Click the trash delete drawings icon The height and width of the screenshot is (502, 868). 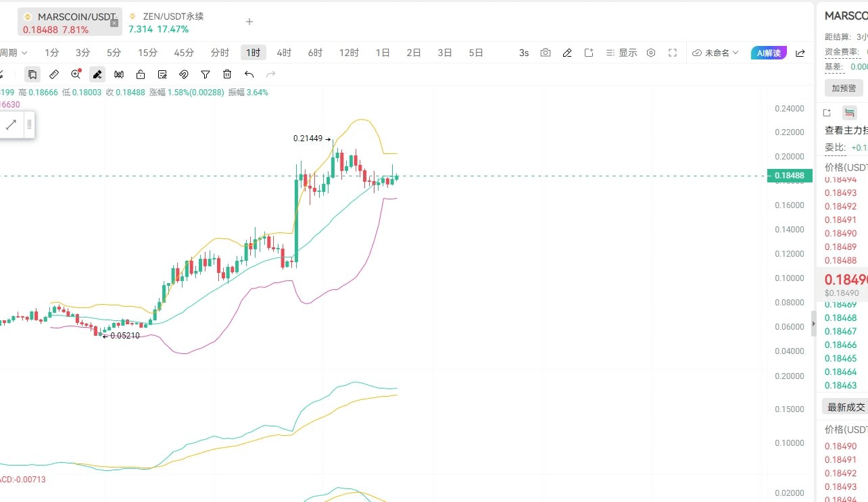click(227, 74)
